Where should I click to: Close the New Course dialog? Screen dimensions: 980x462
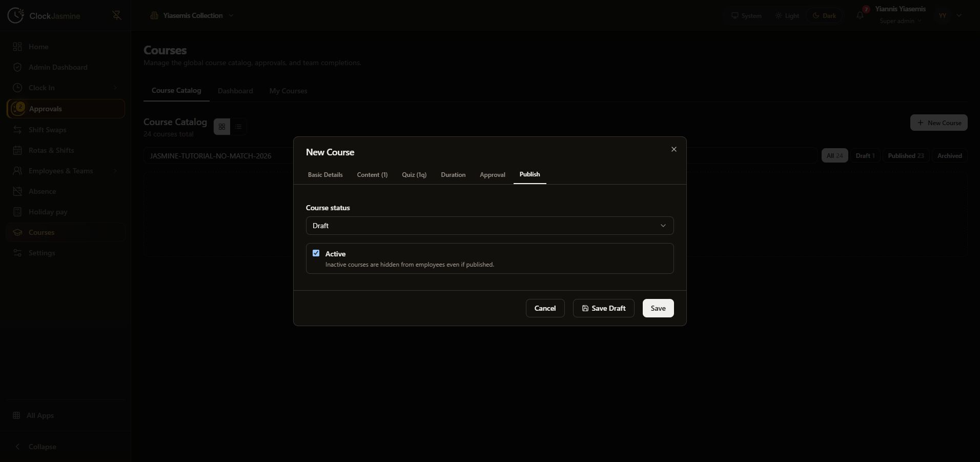pos(674,149)
